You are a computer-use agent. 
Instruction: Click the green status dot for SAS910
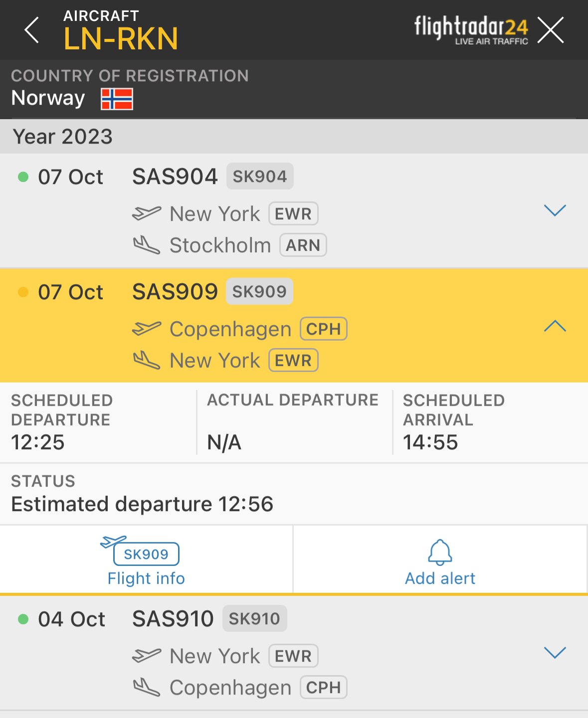click(23, 619)
